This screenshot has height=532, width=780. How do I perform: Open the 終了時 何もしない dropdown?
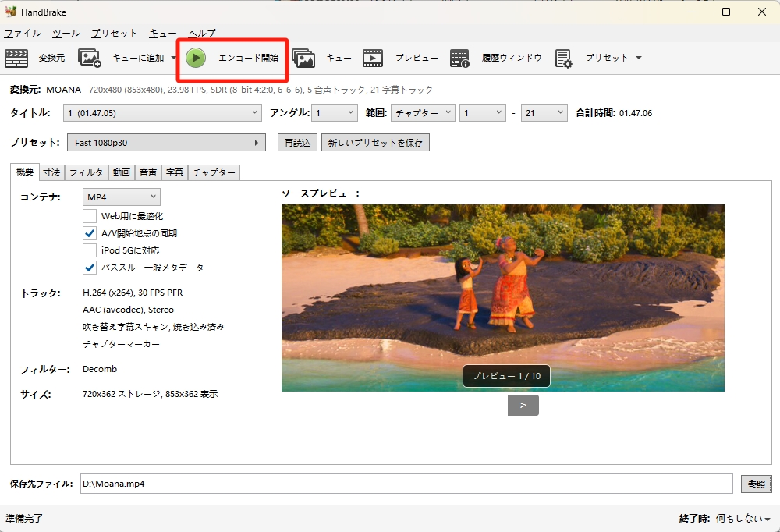tap(743, 519)
